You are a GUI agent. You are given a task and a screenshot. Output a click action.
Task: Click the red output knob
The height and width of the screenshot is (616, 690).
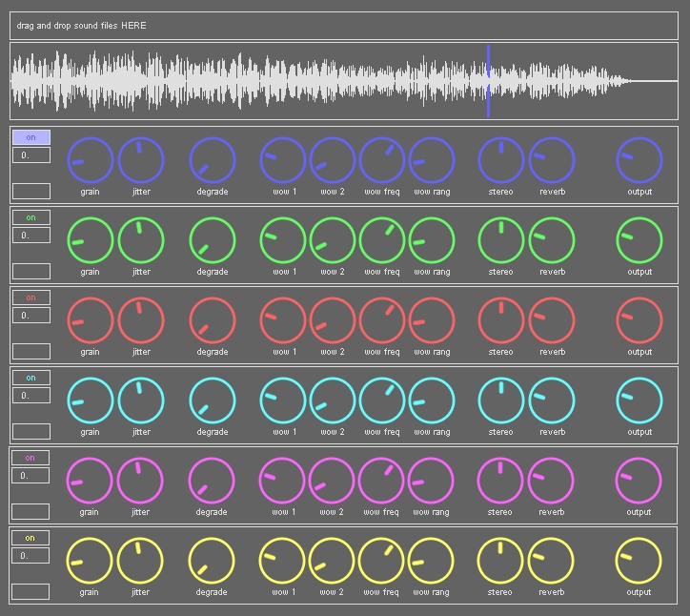tap(639, 320)
